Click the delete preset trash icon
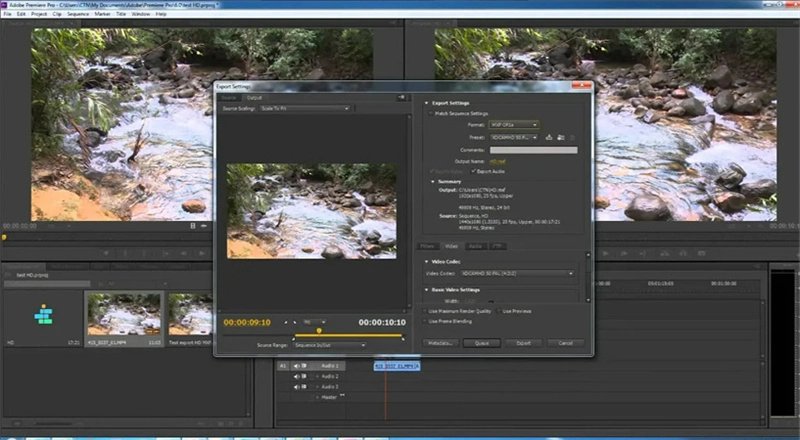The image size is (800, 440). tap(572, 137)
